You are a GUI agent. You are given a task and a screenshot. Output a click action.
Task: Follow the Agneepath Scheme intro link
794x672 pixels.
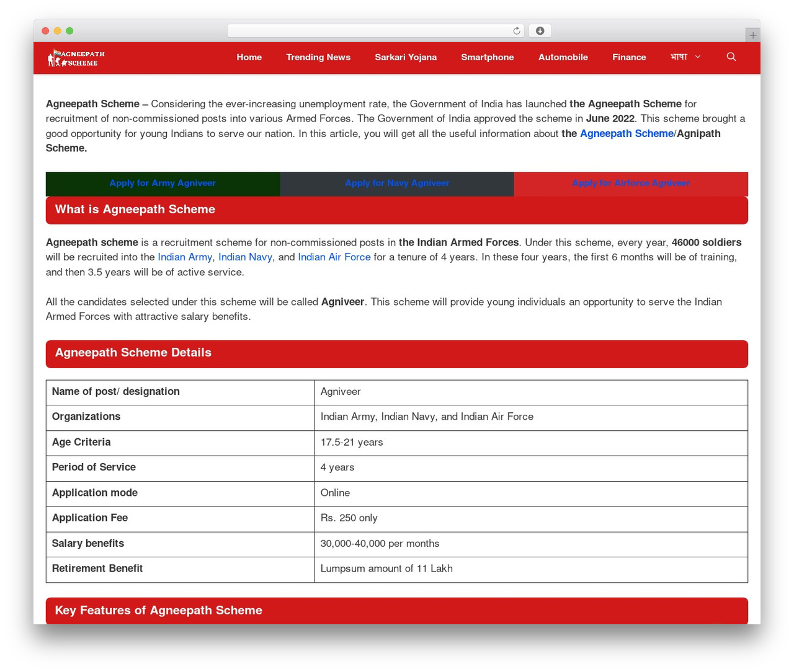(627, 133)
